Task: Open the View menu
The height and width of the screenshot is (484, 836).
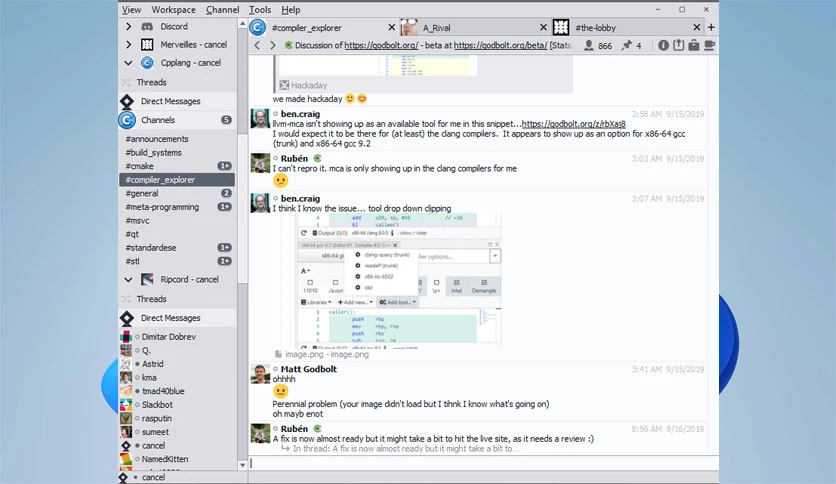Action: (131, 10)
